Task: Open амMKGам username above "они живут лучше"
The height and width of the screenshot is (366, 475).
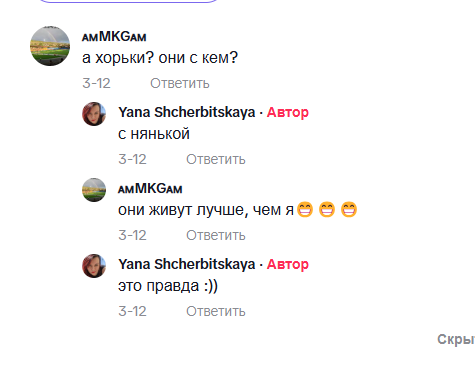Action: pos(150,189)
